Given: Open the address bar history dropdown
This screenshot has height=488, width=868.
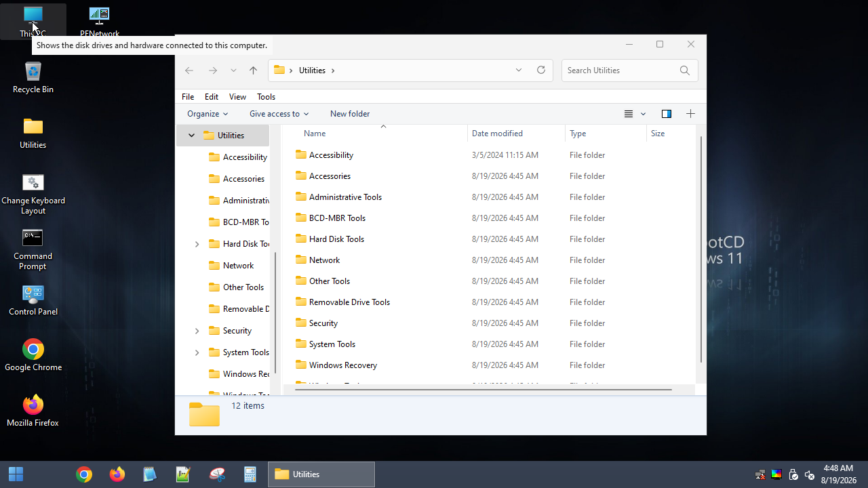Looking at the screenshot, I should point(519,70).
